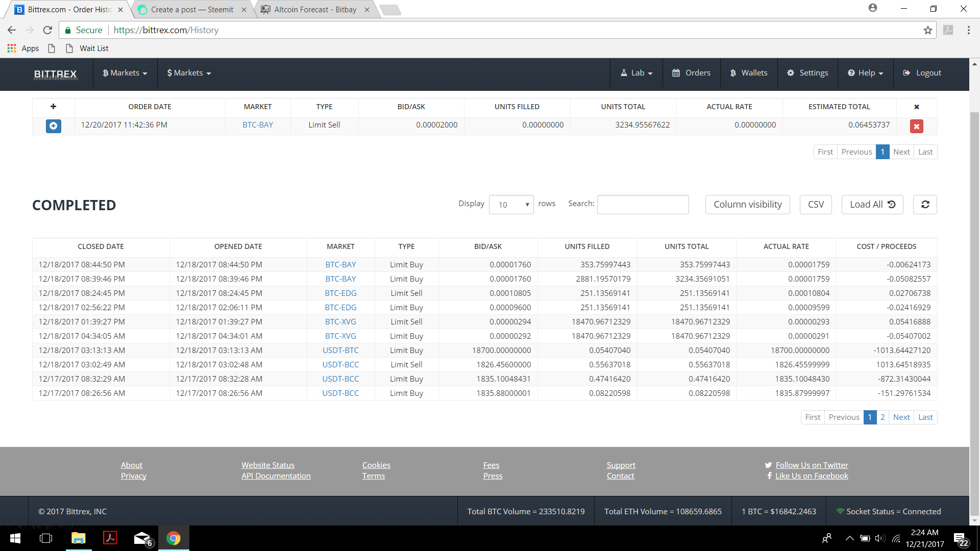Screen dimensions: 980x551
Task: Click the X header icon in open orders
Action: pos(916,107)
